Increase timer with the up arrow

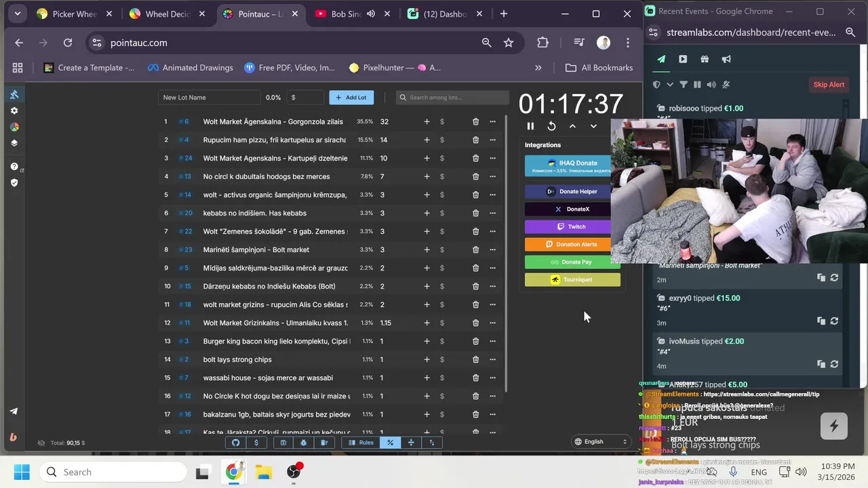click(572, 126)
